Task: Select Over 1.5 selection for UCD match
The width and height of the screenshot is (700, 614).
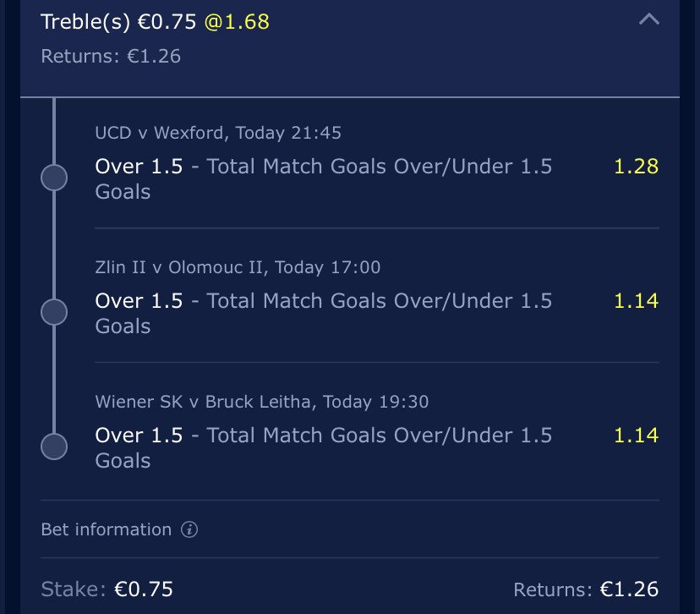Action: pyautogui.click(x=139, y=167)
